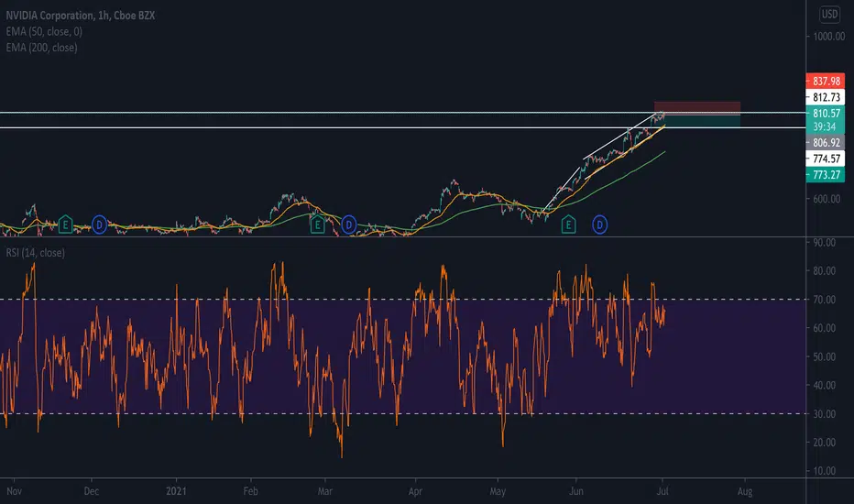Open the earnings marker from late February
This screenshot has height=504, width=854.
[x=318, y=224]
